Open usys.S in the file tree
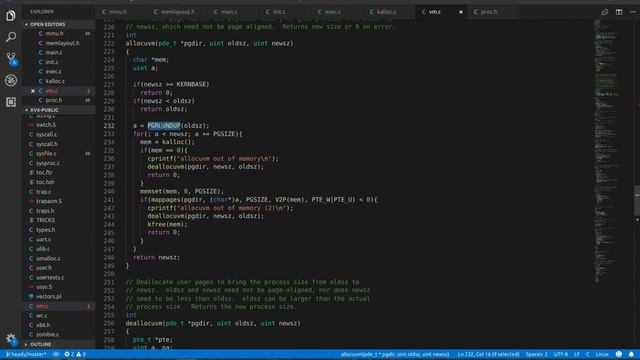 (59, 287)
